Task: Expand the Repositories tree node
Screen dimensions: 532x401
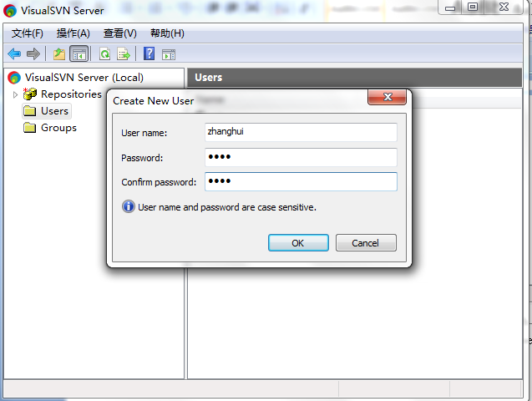Action: tap(15, 94)
